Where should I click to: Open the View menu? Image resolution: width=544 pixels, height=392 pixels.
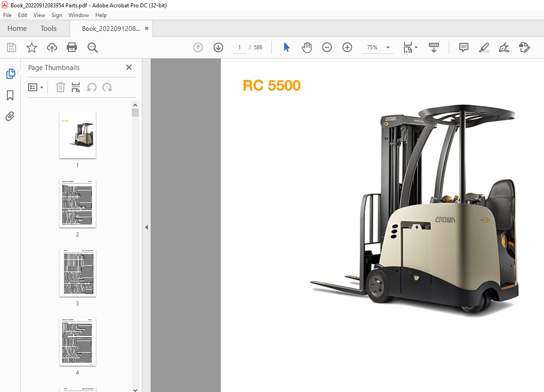[x=39, y=15]
